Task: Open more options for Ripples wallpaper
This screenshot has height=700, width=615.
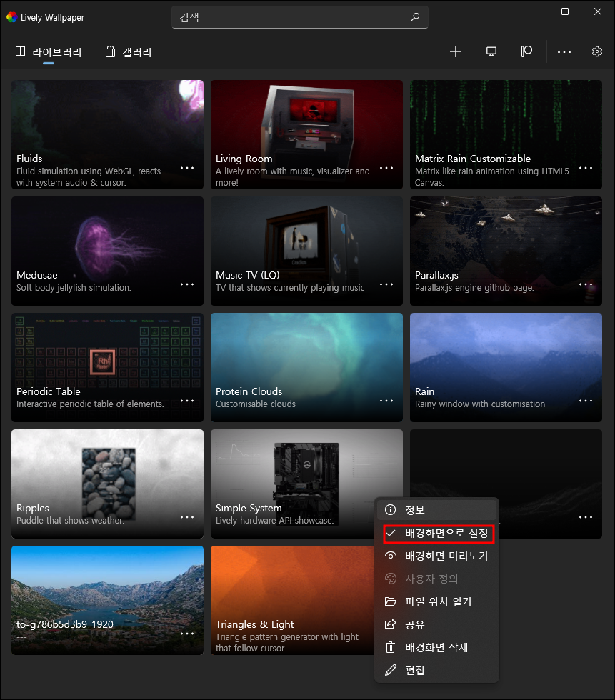Action: [187, 517]
